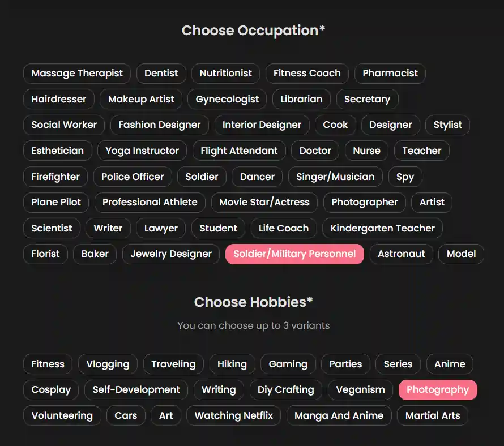
Task: Select the Pharmacist option
Action: coord(390,74)
